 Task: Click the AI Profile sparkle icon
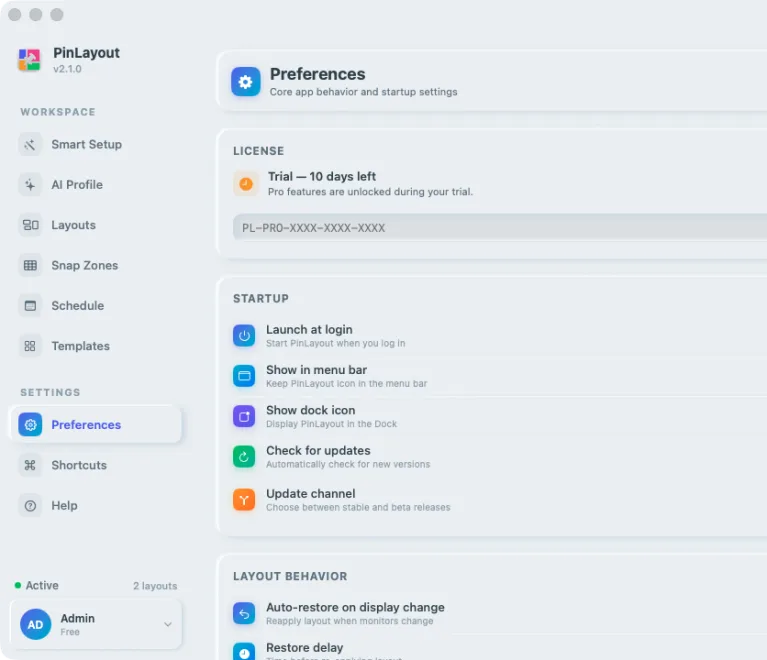click(x=30, y=185)
